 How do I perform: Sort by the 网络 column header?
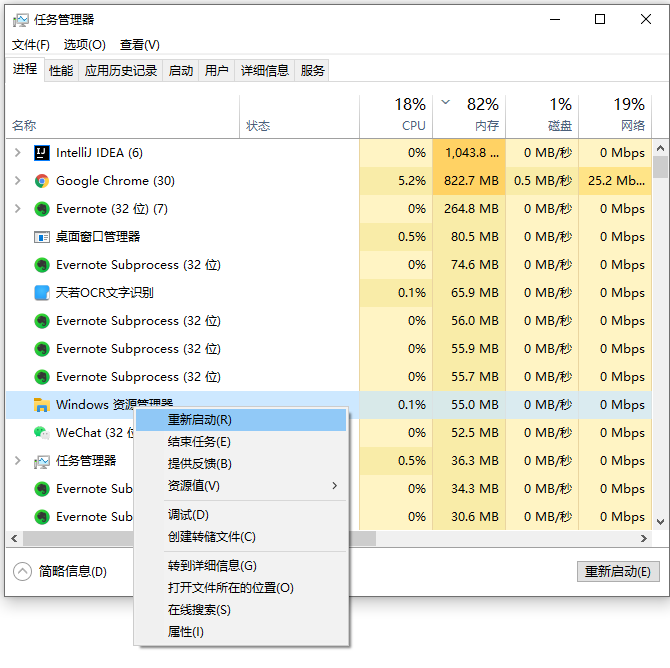(615, 116)
